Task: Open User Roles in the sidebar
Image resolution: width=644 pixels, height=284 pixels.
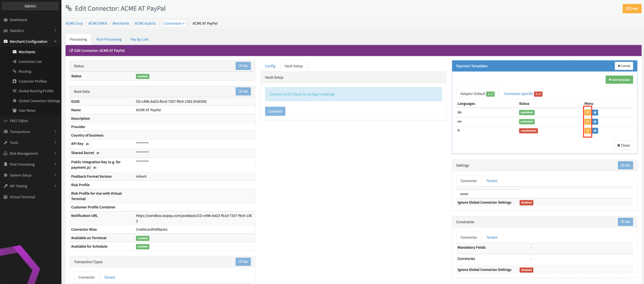Action: [x=27, y=110]
